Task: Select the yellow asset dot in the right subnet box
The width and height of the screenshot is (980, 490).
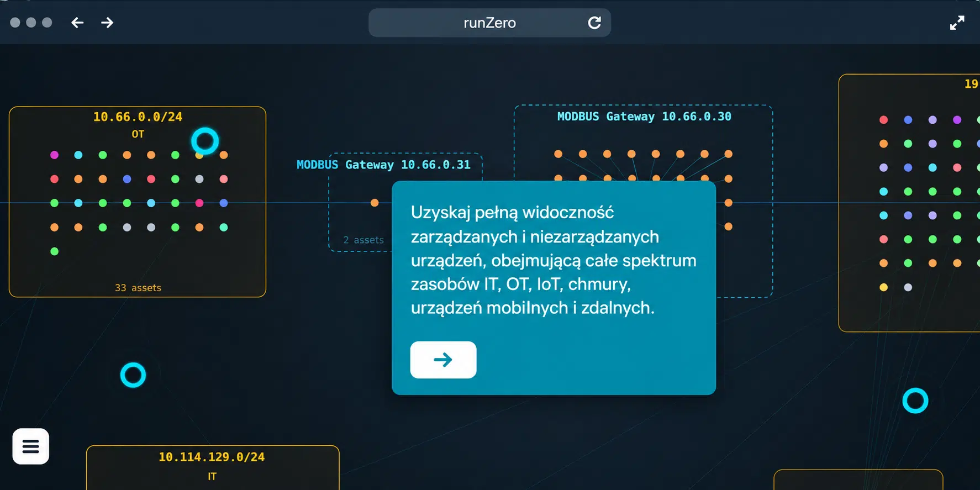Action: 884,287
